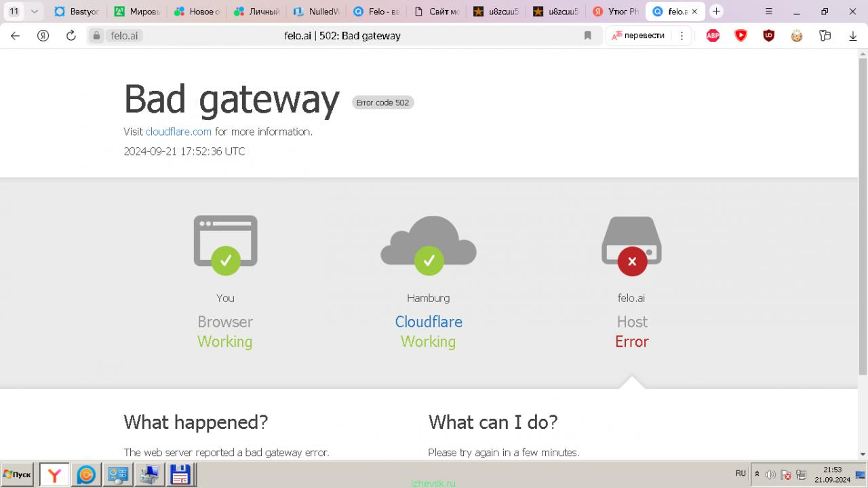The height and width of the screenshot is (488, 868).
Task: Open the Yandex home button in toolbar
Action: click(43, 35)
